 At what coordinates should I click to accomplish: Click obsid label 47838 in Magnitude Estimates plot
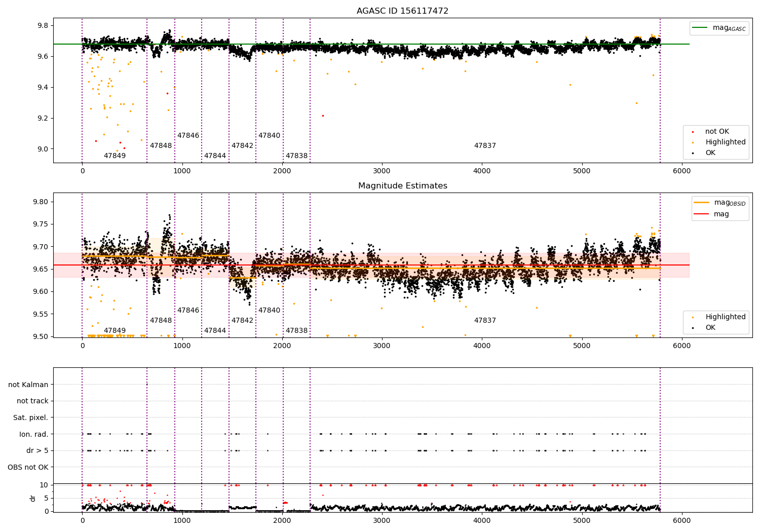(x=296, y=331)
